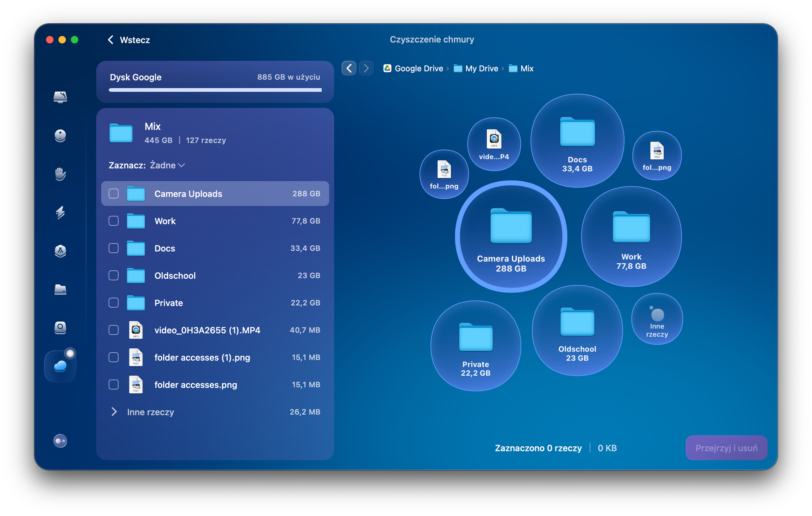The height and width of the screenshot is (516, 812).
Task: Open My Drive in the breadcrumb path
Action: click(x=481, y=68)
